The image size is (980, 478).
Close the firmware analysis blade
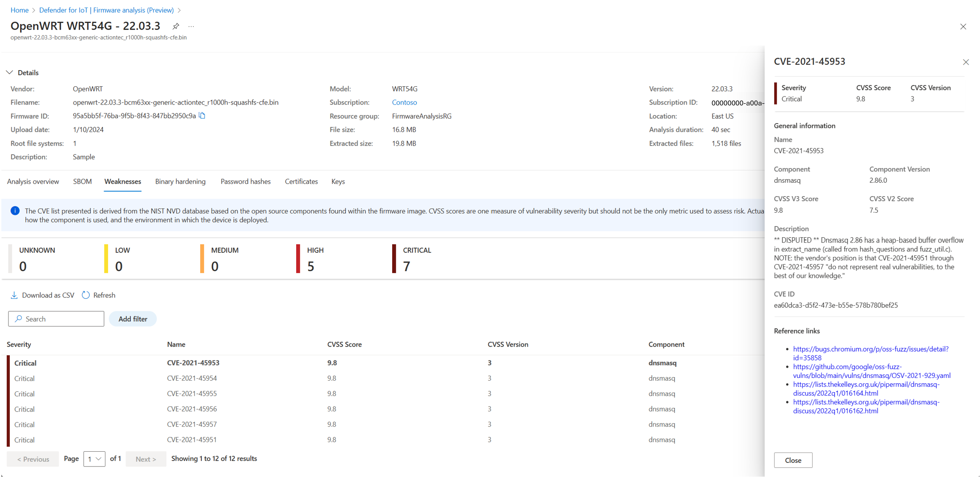963,27
